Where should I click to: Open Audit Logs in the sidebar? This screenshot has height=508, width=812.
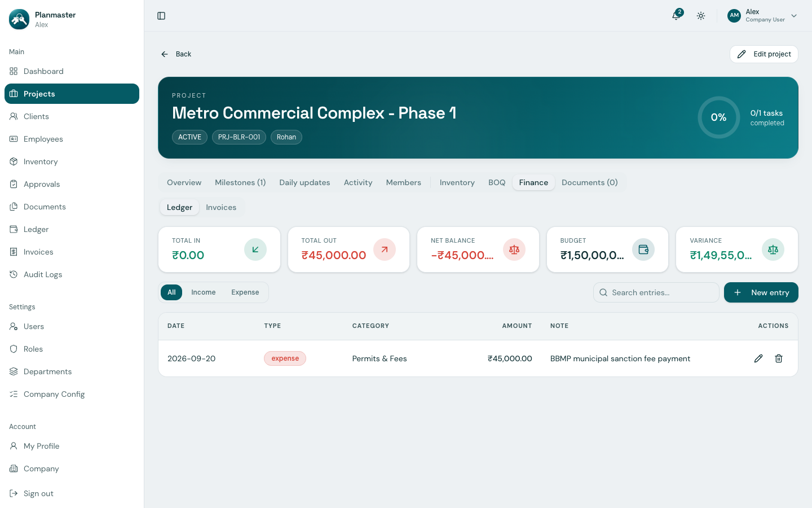click(72, 274)
